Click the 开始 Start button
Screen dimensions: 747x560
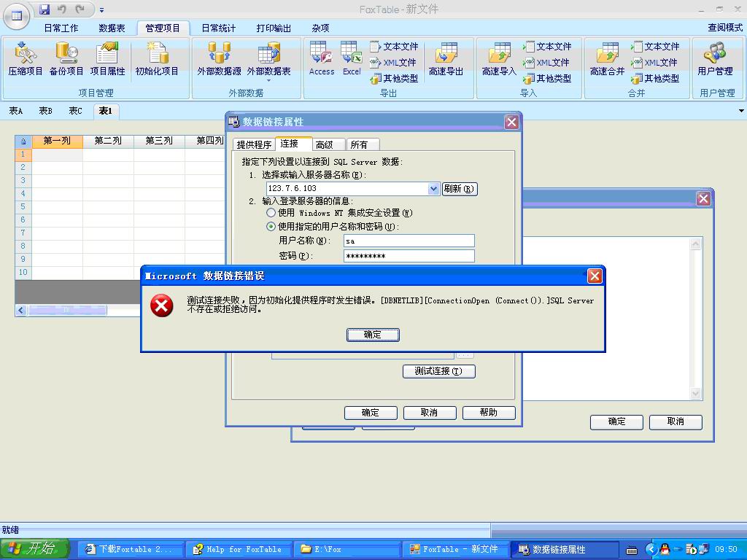click(36, 549)
